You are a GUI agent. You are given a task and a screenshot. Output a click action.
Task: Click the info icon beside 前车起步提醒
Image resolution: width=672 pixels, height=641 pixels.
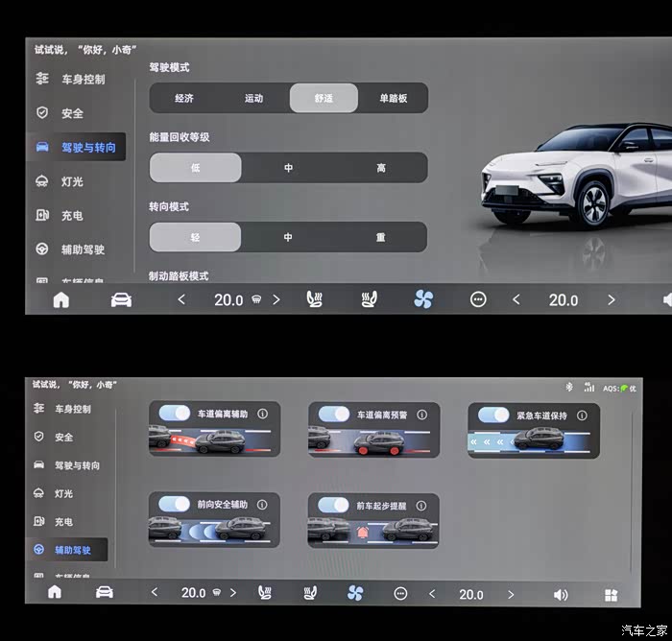[423, 505]
